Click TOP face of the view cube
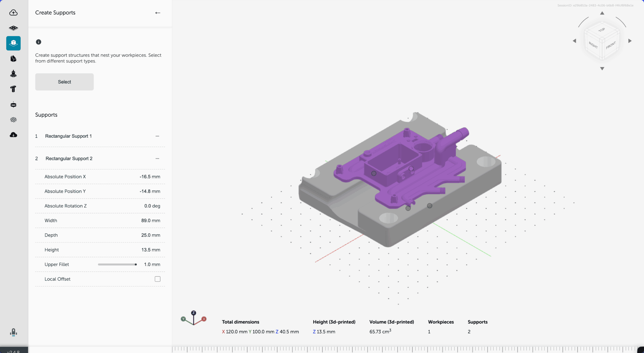The height and width of the screenshot is (353, 644). (x=601, y=30)
